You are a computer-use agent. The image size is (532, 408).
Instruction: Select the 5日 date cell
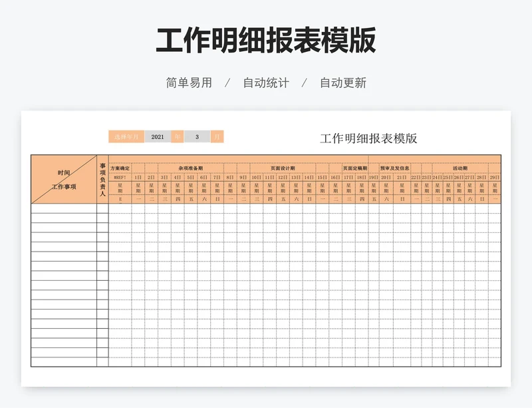point(191,177)
